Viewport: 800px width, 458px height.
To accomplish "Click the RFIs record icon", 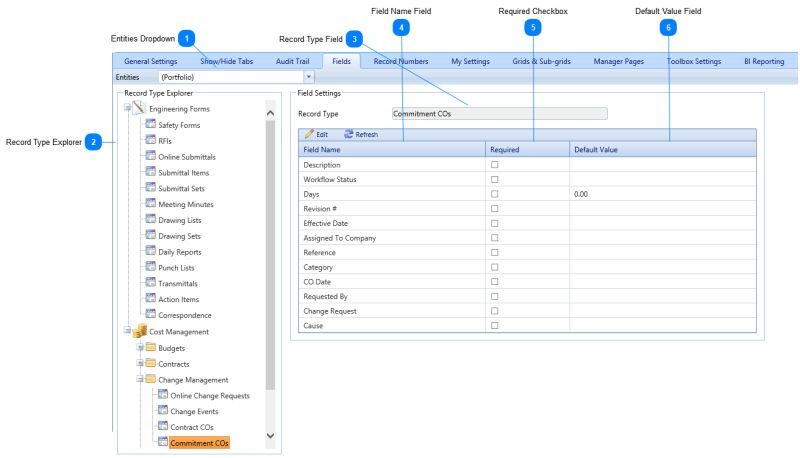I will (151, 140).
